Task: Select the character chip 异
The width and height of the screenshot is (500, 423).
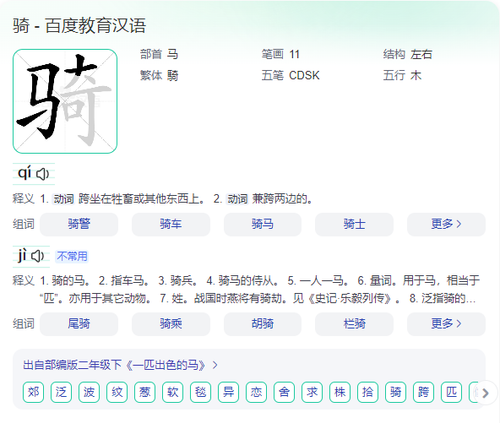Action: [228, 392]
